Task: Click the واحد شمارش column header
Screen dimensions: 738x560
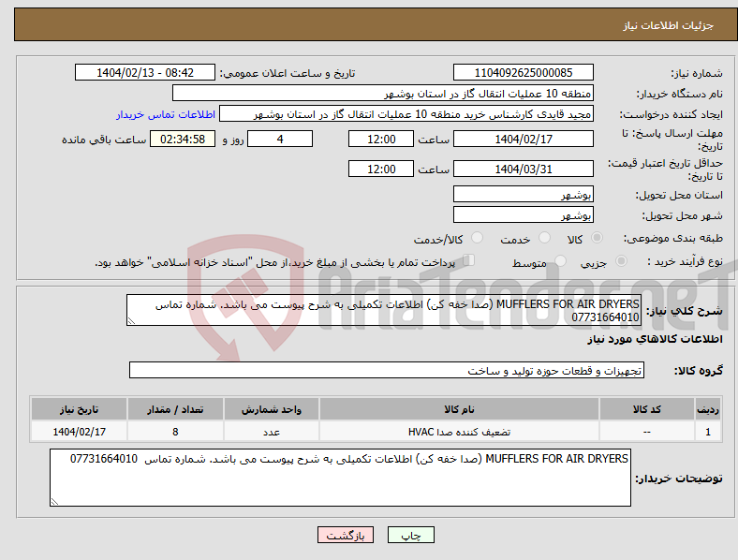Action: click(x=272, y=409)
